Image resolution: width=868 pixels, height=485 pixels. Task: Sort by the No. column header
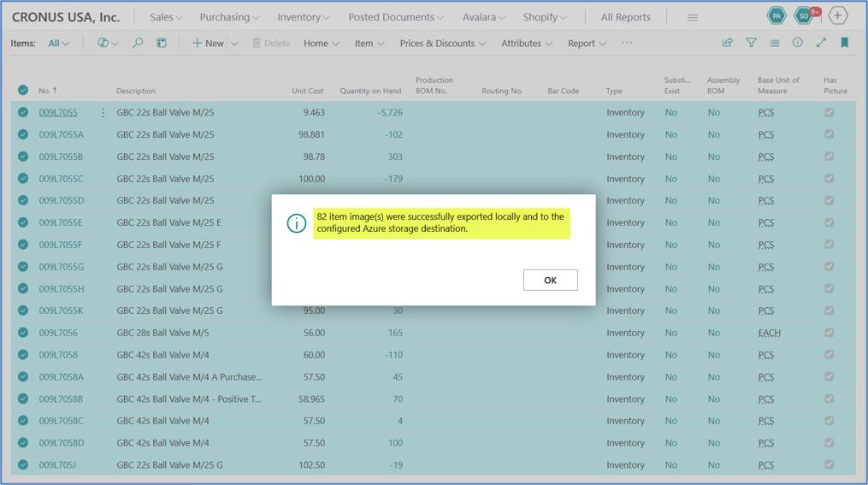(x=48, y=91)
